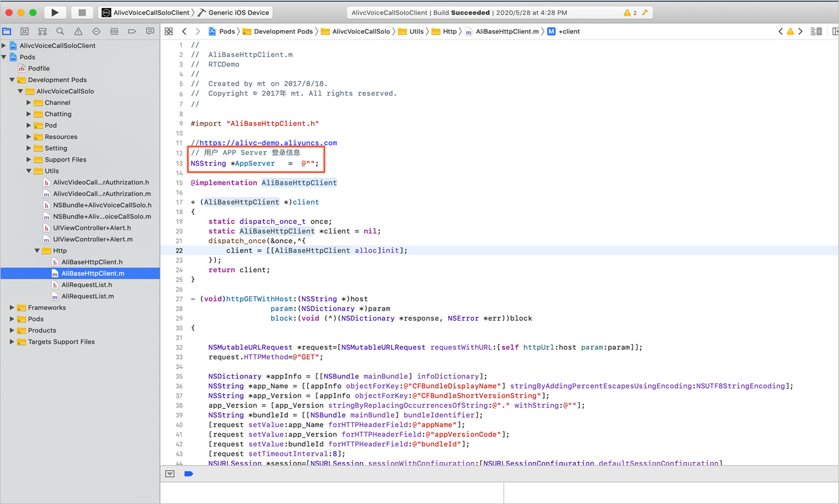Click the related items grid icon
The image size is (839, 504).
pos(168,31)
